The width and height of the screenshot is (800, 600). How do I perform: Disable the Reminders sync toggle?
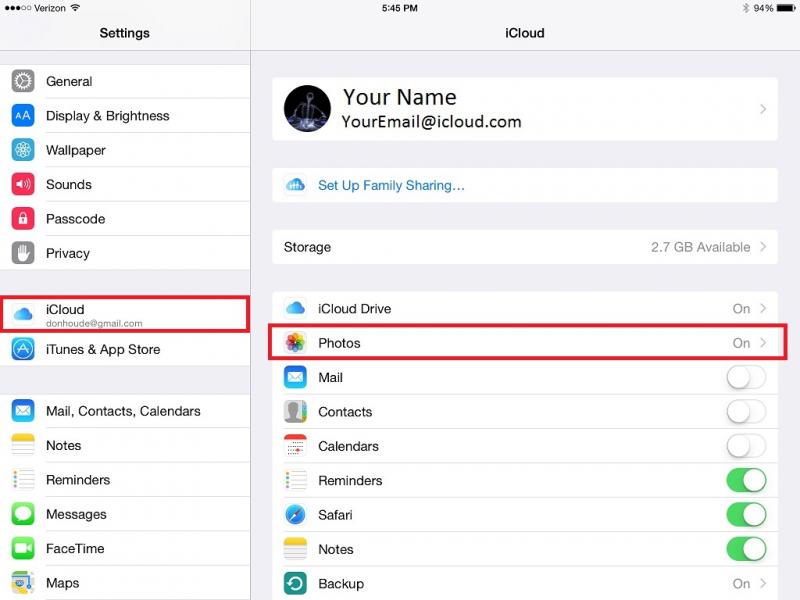tap(746, 481)
